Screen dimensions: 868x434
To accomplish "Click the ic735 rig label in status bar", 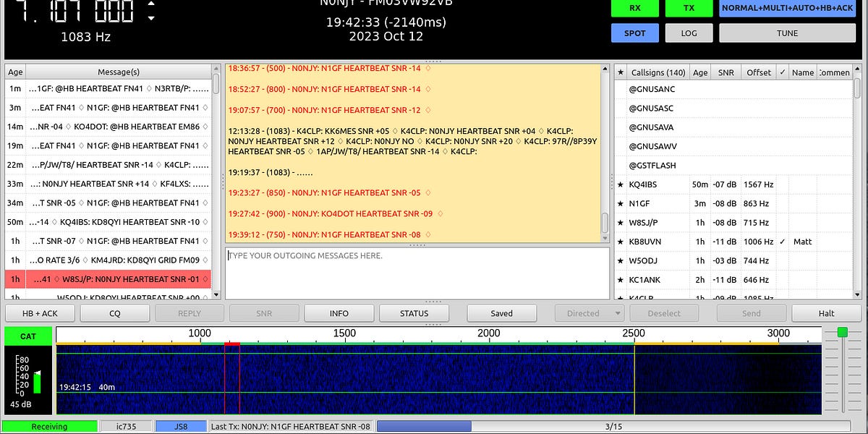I will (127, 426).
